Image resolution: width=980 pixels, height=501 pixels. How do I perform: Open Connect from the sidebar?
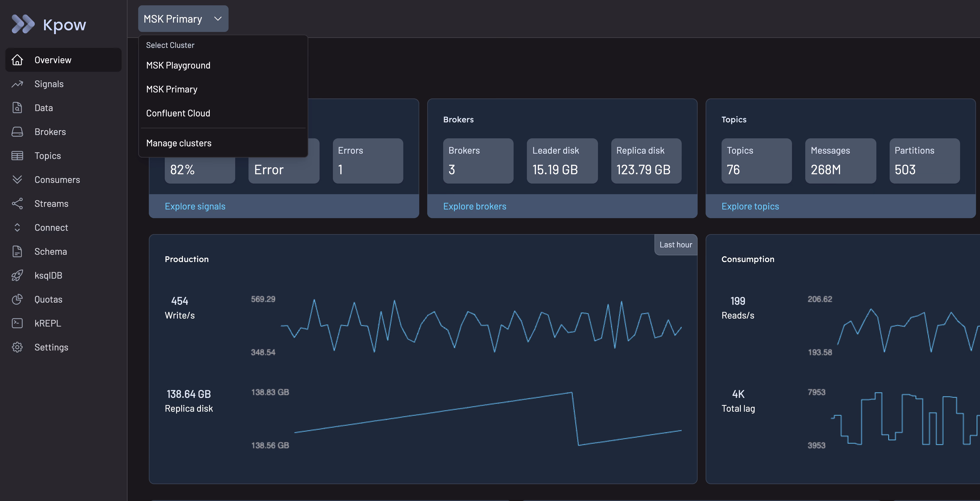[51, 228]
